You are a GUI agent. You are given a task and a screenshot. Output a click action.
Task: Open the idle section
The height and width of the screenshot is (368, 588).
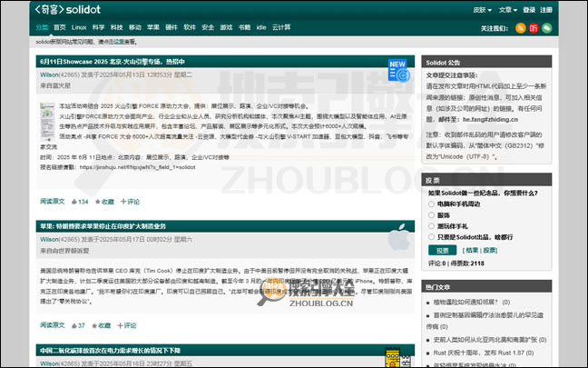tap(261, 27)
